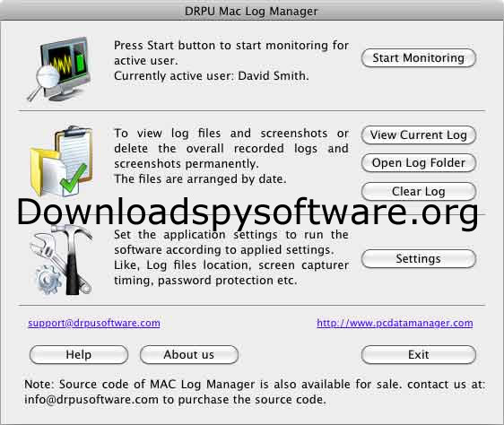Open the Settings button
Screen dimensions: 504x425
pyautogui.click(x=418, y=259)
